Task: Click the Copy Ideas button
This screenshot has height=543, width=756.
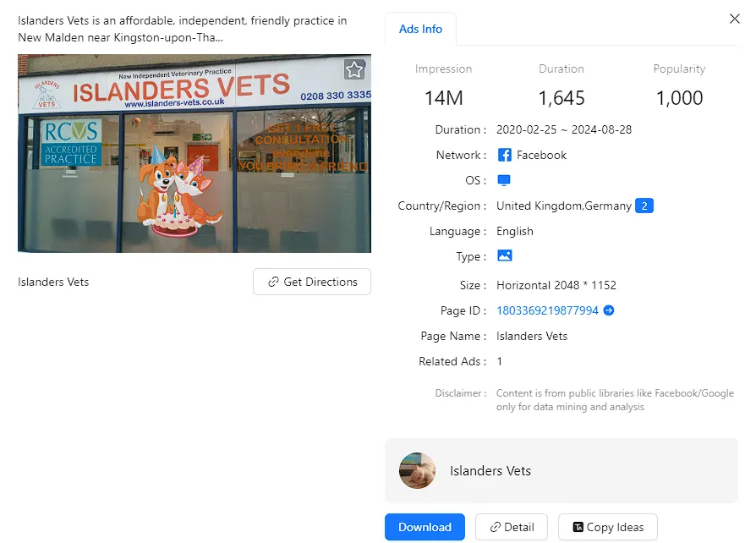Action: pos(607,527)
